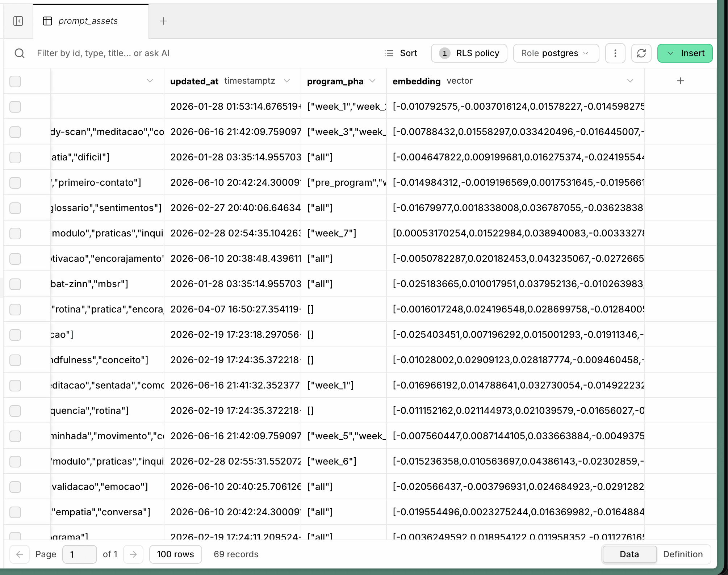Select the week_7 row checkbox
The width and height of the screenshot is (728, 575).
[x=15, y=233]
